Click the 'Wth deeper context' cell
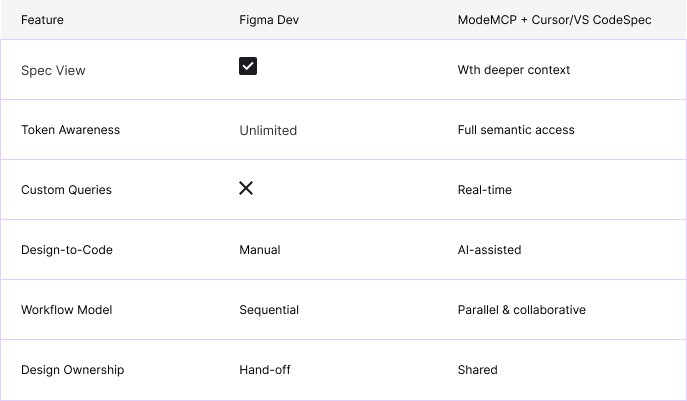Image resolution: width=687 pixels, height=401 pixels. click(x=513, y=70)
